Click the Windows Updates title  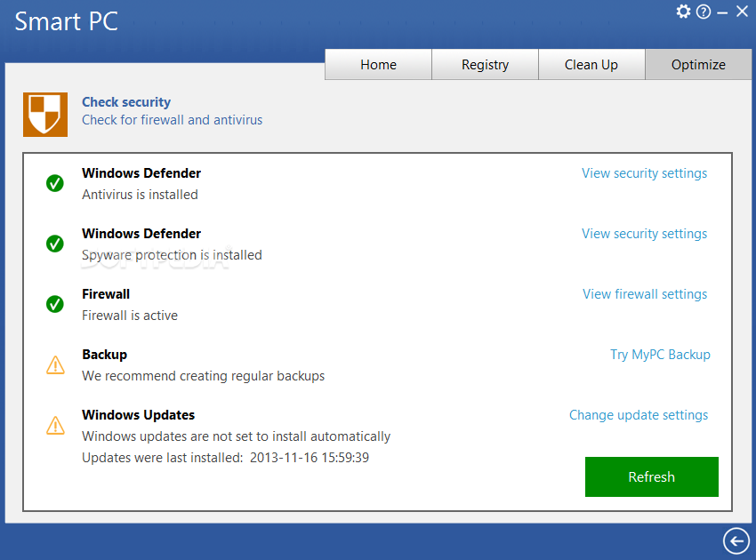coord(139,415)
